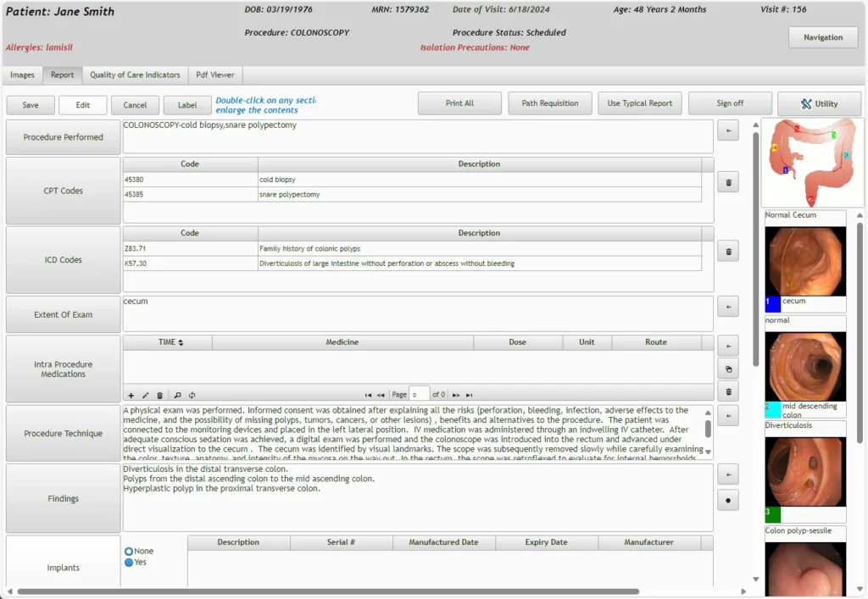Copy the Intra Procedure Medications section

point(727,368)
